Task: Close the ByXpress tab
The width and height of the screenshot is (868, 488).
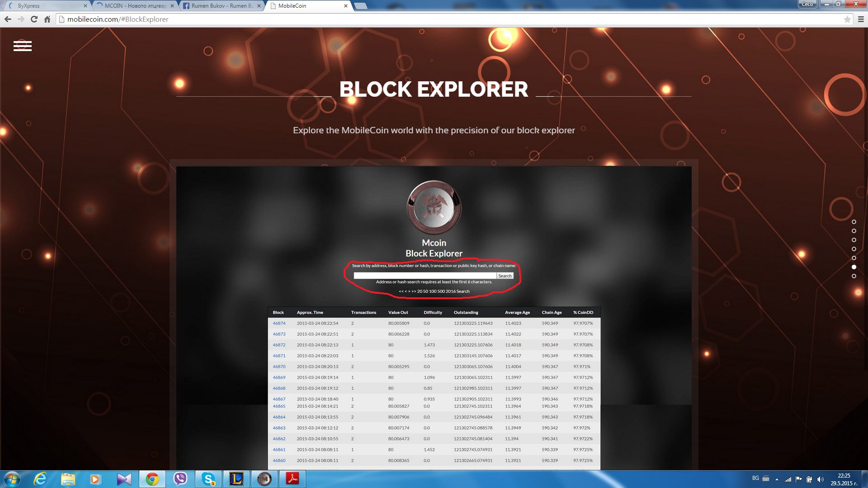Action: click(85, 6)
